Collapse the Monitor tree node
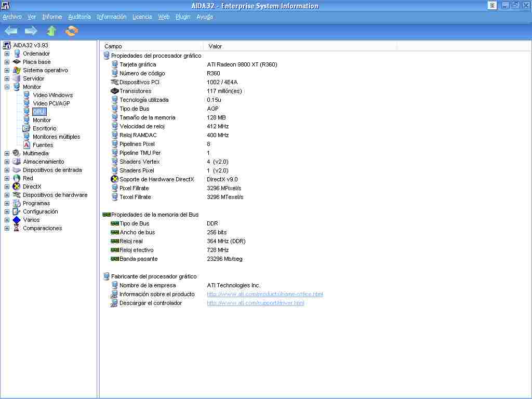Screen dimensions: 532x399 (x=7, y=87)
